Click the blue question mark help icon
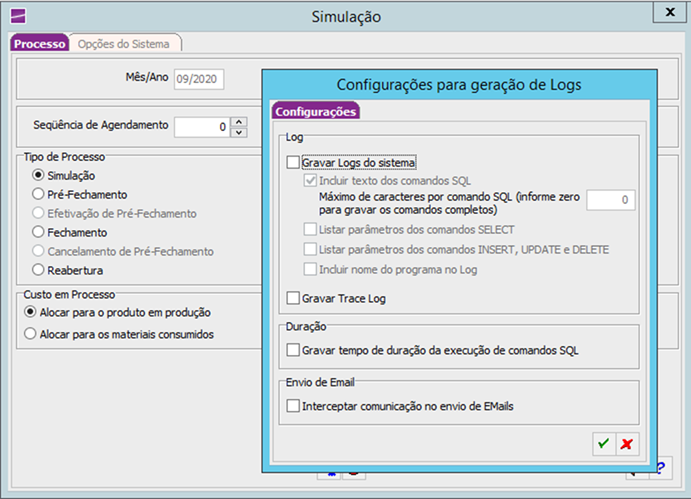 (662, 468)
